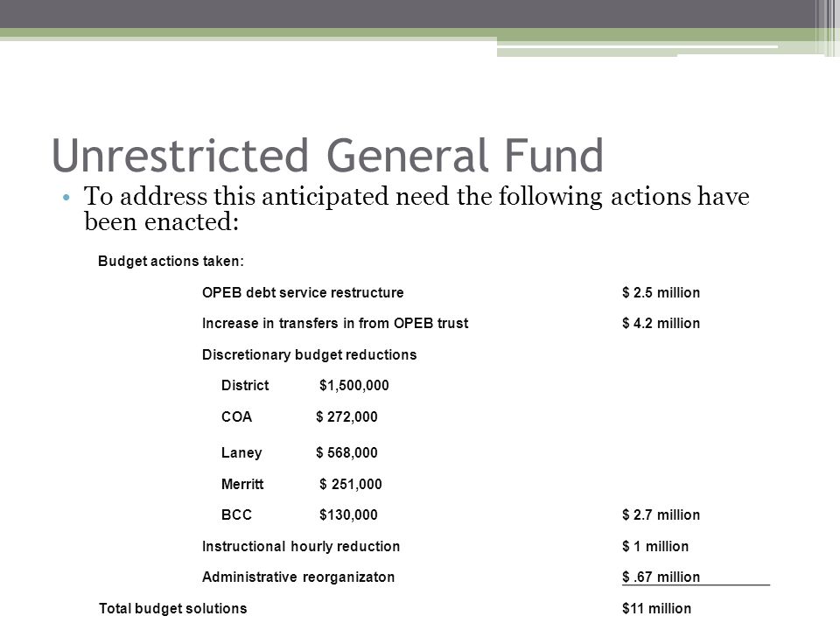Select the '$ 2.5 million' amount
The height and width of the screenshot is (630, 840).
click(x=661, y=292)
